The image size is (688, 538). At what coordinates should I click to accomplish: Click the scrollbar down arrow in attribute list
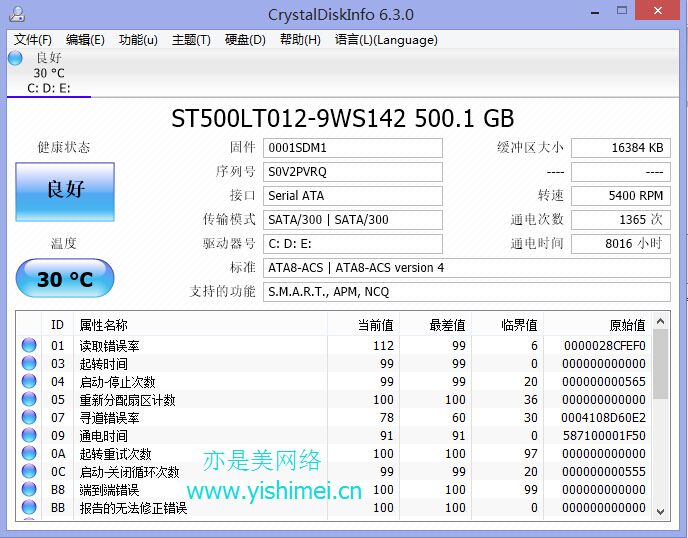click(x=661, y=511)
